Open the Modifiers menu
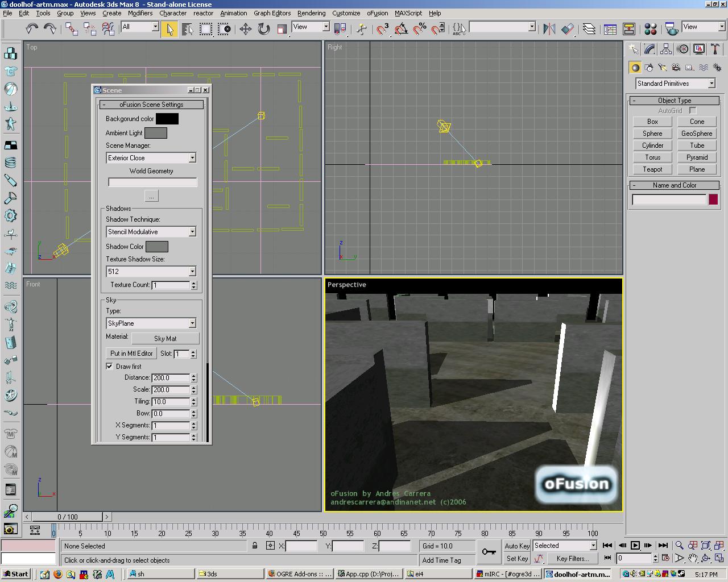Screen dimensions: 728x582 coord(140,13)
